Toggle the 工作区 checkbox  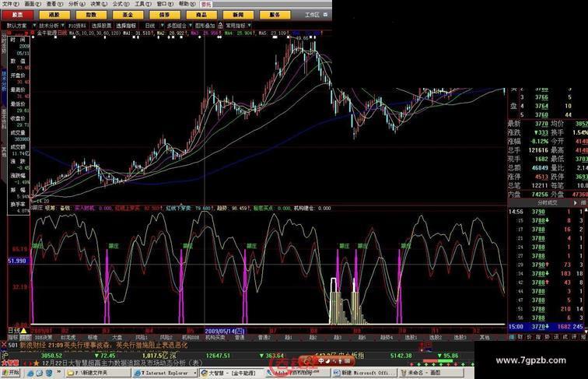[325, 15]
